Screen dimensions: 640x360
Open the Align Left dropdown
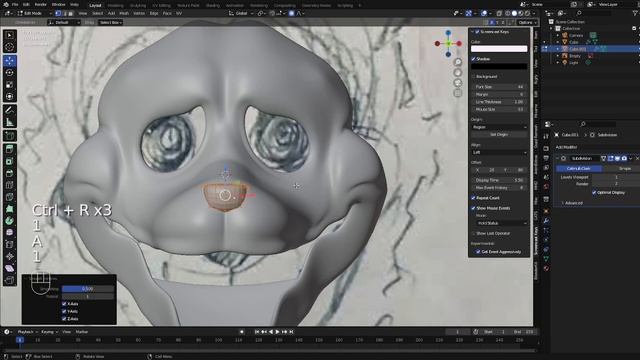click(x=499, y=152)
